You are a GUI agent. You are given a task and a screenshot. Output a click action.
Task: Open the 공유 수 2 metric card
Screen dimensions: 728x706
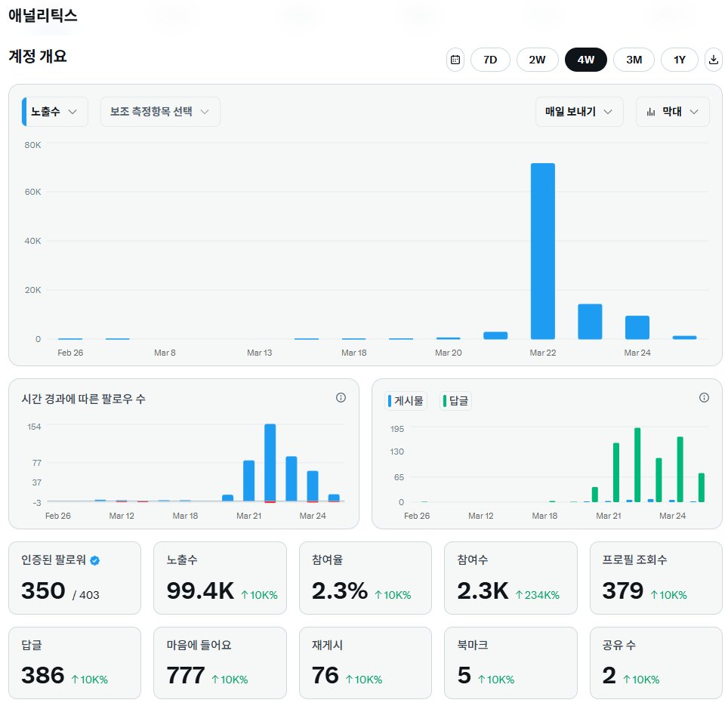[x=656, y=663]
